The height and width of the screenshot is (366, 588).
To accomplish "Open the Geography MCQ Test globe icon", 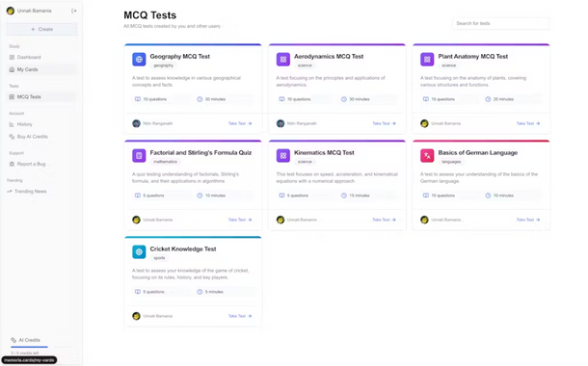I will [139, 59].
